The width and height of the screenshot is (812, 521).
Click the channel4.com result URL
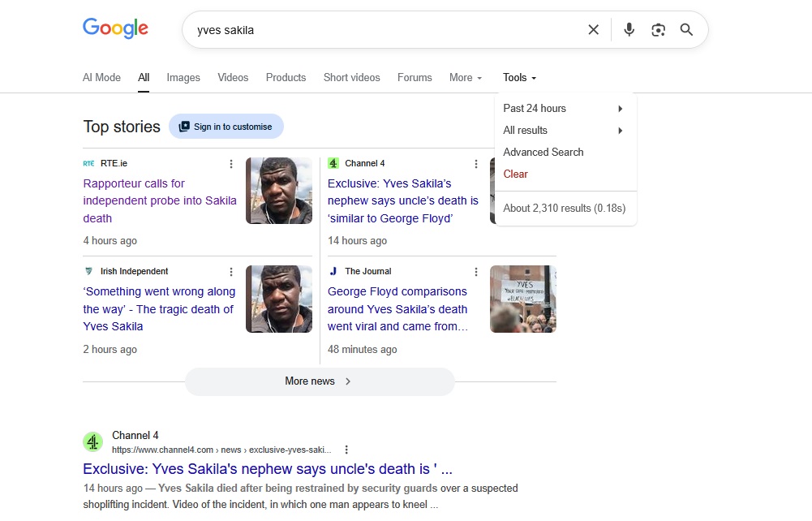pos(221,450)
